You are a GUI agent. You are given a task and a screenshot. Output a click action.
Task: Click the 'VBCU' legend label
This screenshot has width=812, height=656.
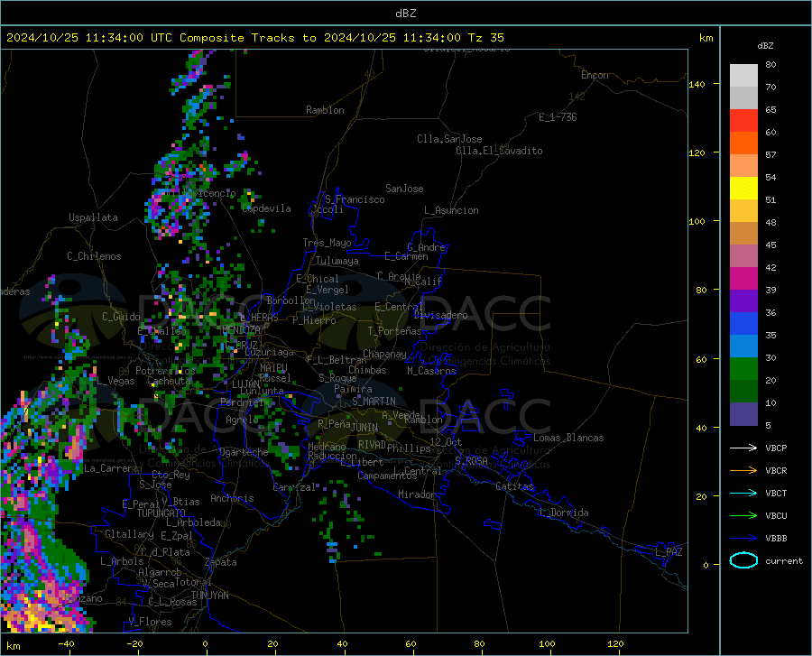click(776, 516)
